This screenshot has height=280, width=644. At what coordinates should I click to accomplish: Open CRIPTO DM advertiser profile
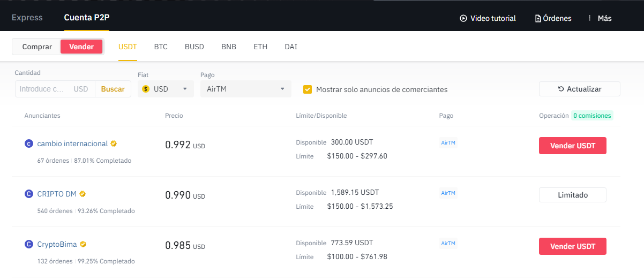[x=57, y=194]
